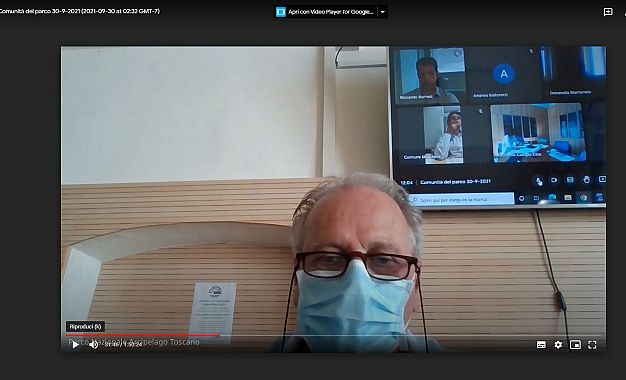The height and width of the screenshot is (380, 626).
Task: Toggle subtitles with the captions icon
Action: [541, 344]
